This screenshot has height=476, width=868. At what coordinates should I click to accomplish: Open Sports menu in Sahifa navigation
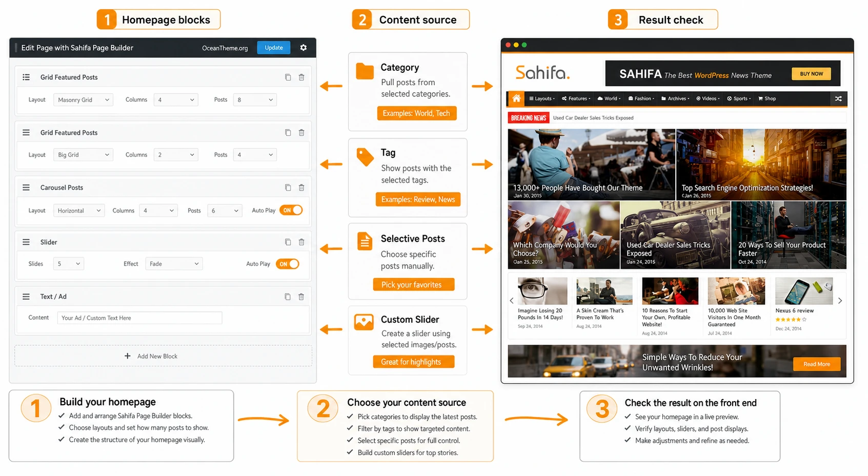(x=739, y=98)
